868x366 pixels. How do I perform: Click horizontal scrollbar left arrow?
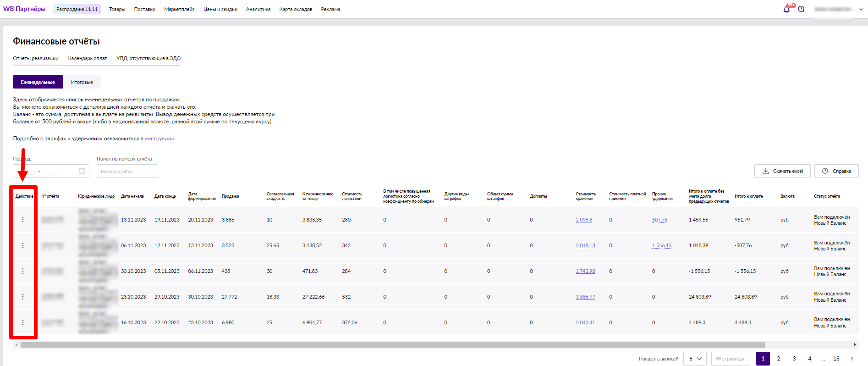(16, 344)
